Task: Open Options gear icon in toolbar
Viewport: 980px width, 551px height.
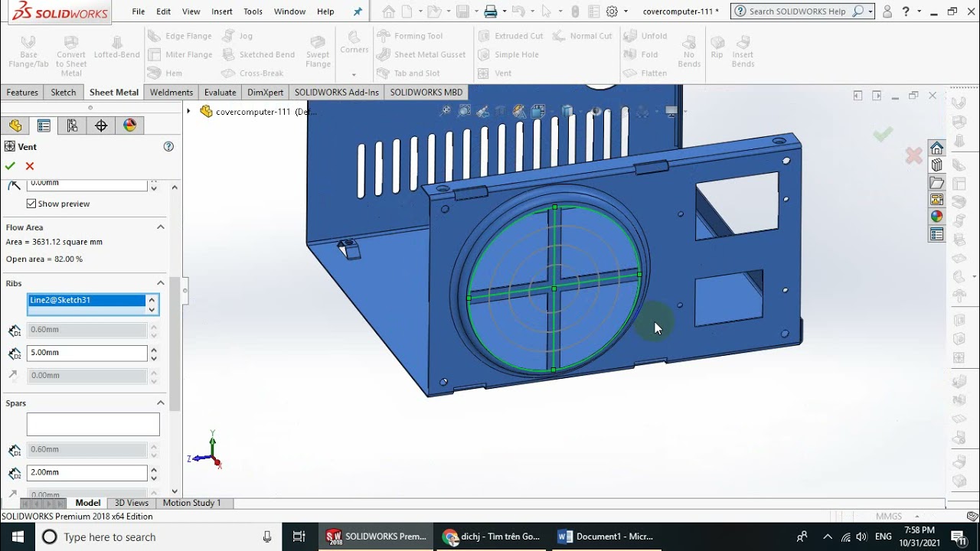Action: (612, 11)
